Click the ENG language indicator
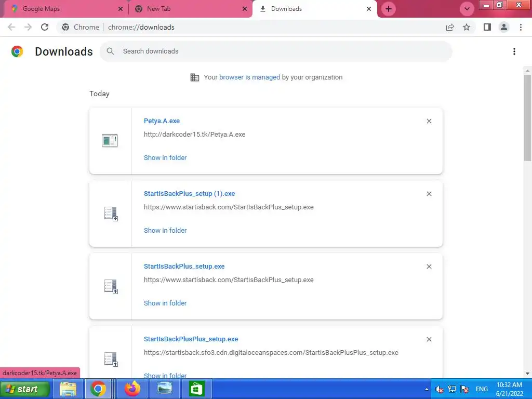This screenshot has height=399, width=532. click(482, 389)
